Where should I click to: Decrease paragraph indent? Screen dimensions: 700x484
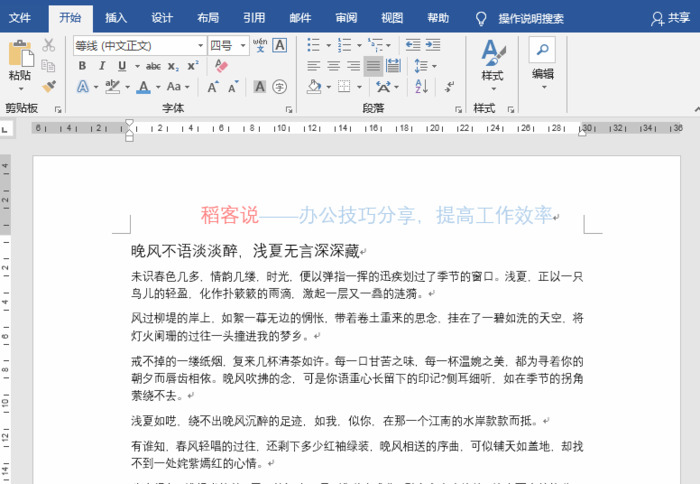click(x=413, y=45)
